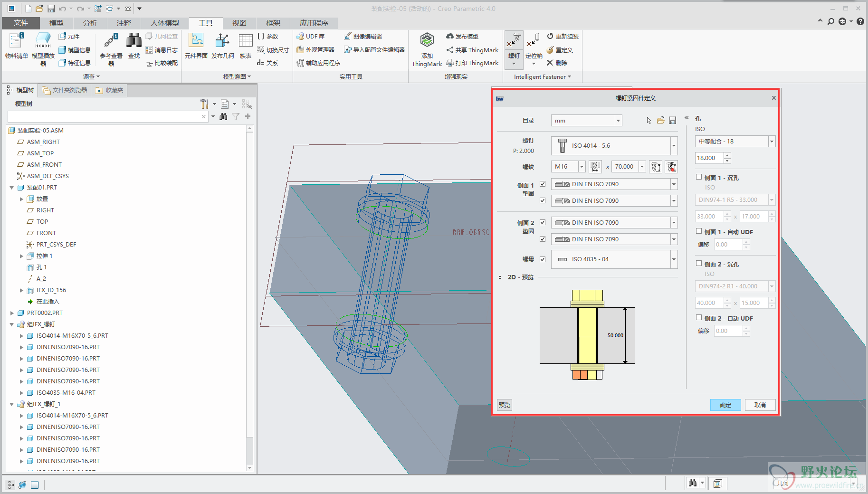Enable the 侧面 1 - 沉孔 counterbore checkbox
The height and width of the screenshot is (494, 868).
[x=699, y=177]
